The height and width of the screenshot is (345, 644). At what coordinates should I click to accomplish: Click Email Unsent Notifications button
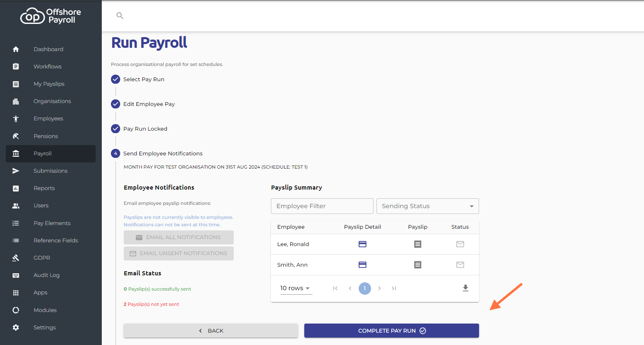[x=179, y=253]
